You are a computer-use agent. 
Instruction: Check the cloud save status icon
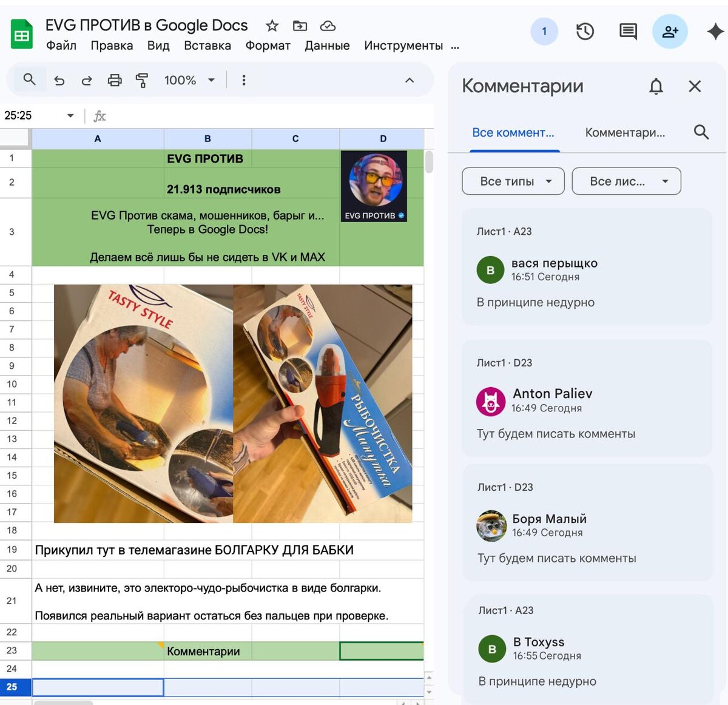tap(328, 25)
